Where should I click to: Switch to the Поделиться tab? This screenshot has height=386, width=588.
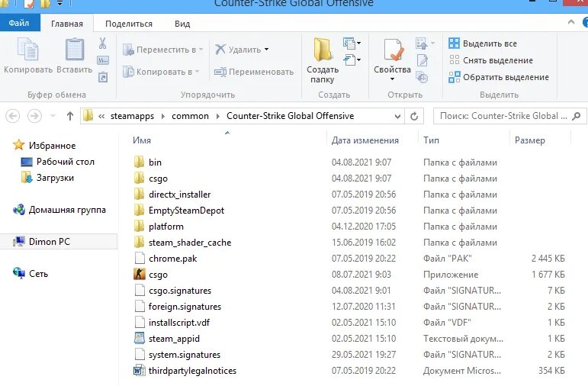129,24
